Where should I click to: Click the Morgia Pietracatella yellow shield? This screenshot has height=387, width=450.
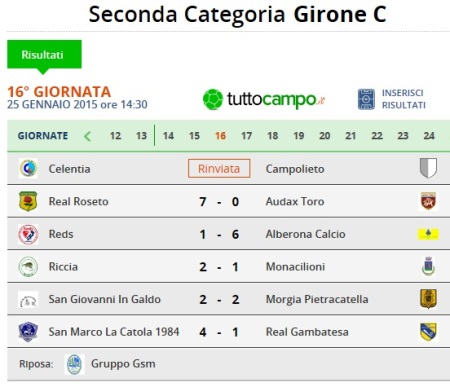coord(428,299)
